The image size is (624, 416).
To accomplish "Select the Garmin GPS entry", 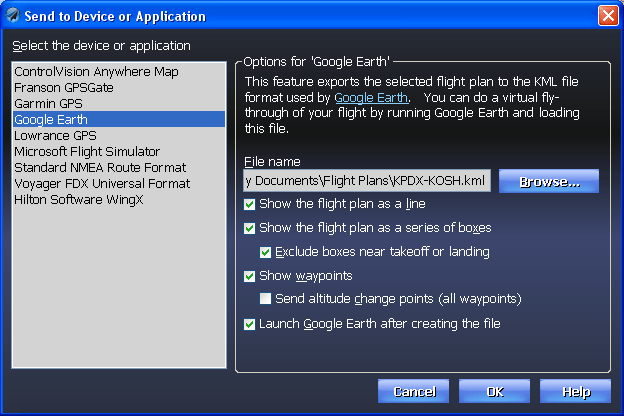I will (x=119, y=104).
